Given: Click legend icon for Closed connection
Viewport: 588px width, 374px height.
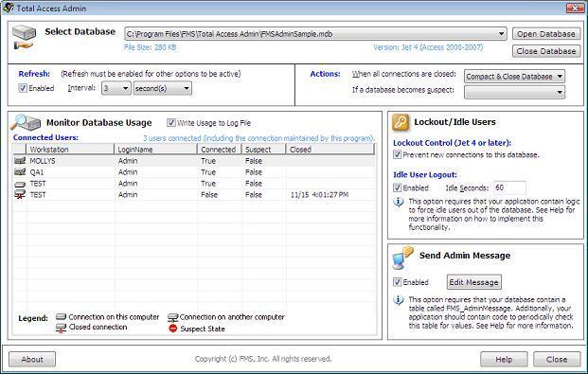Looking at the screenshot, I should point(61,328).
